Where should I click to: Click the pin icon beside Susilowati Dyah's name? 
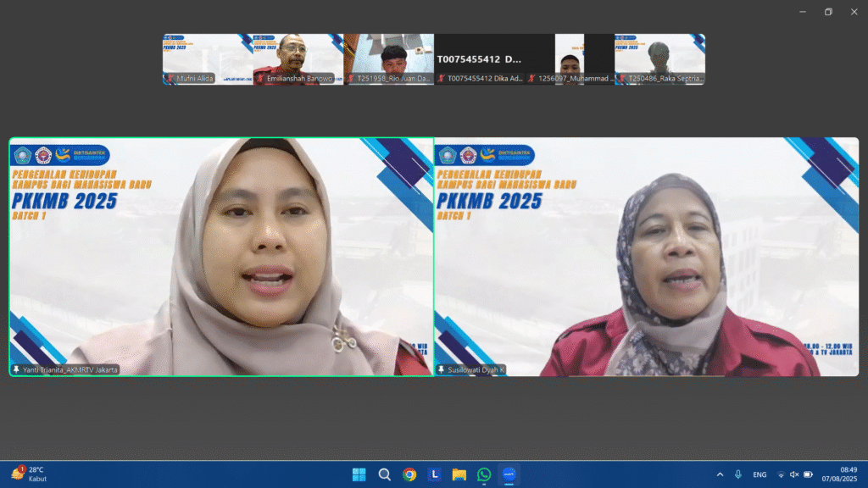[x=441, y=369]
